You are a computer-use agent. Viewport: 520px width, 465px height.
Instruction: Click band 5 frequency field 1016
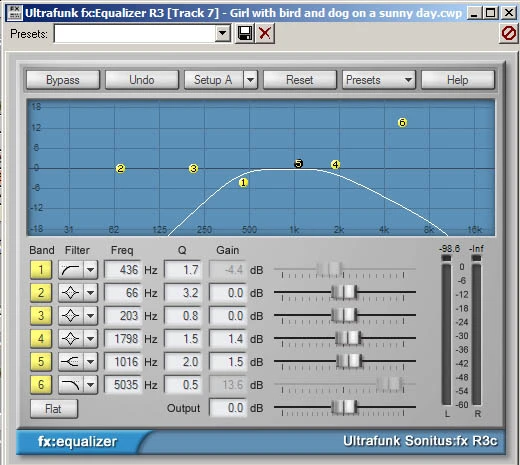123,362
